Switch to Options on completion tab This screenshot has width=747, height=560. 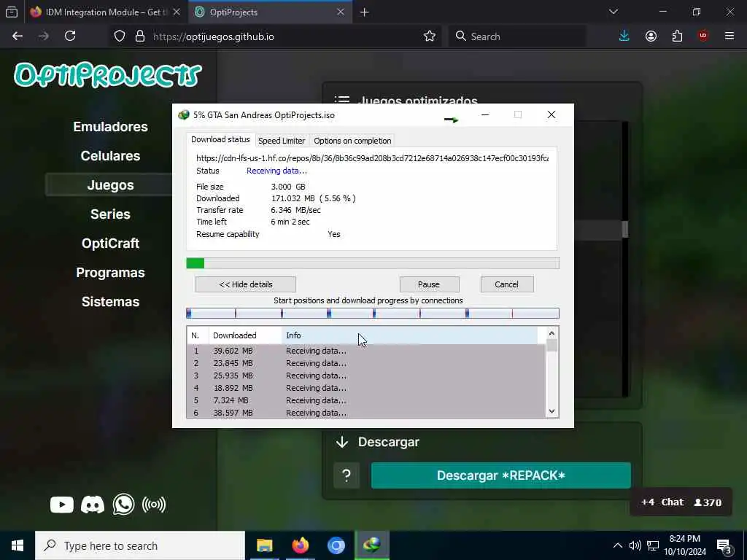352,141
